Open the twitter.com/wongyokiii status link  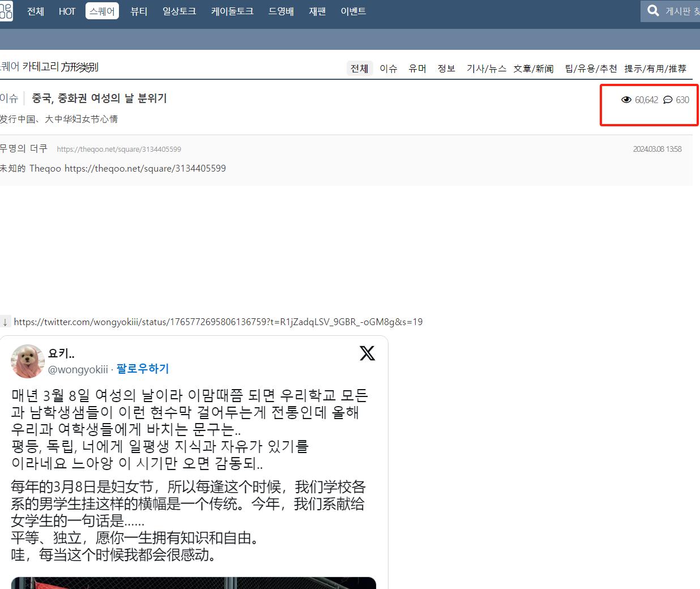tap(218, 322)
